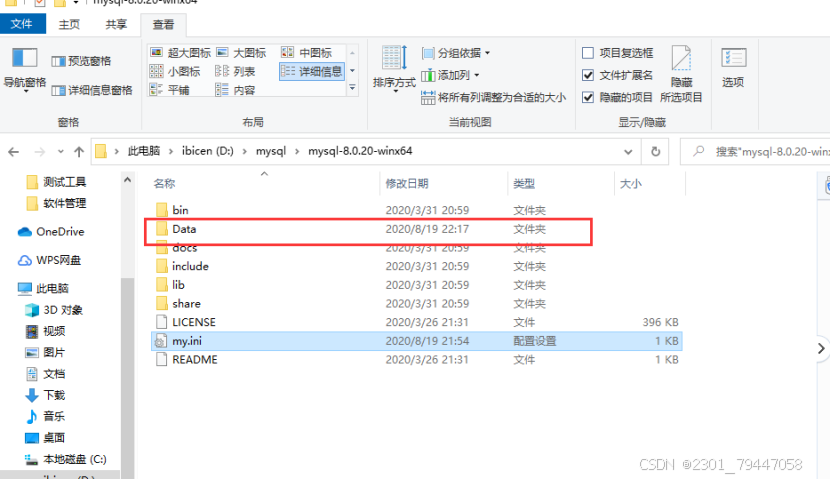Switch to the Home ribbon tab
The width and height of the screenshot is (831, 480).
coord(69,24)
